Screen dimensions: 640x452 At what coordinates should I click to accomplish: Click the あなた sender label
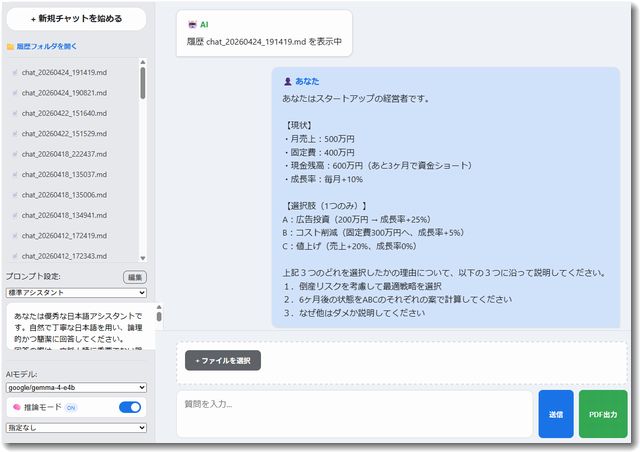point(307,81)
